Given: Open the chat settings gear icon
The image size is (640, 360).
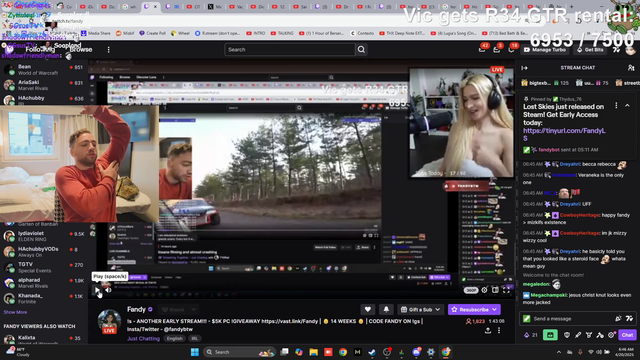Looking at the screenshot, I should point(611,335).
